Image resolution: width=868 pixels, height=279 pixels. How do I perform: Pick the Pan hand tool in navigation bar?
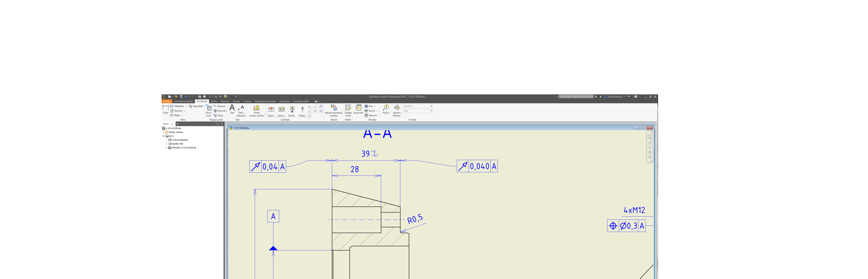[650, 143]
